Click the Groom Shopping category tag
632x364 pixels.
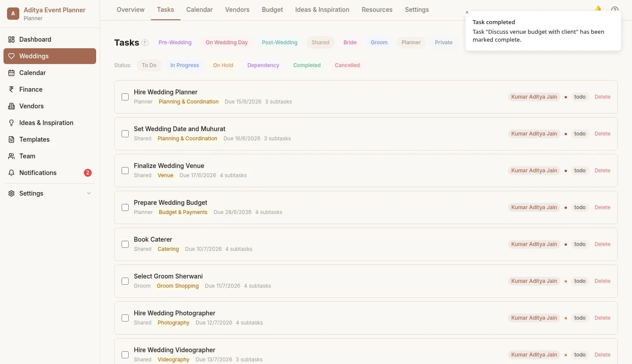178,286
